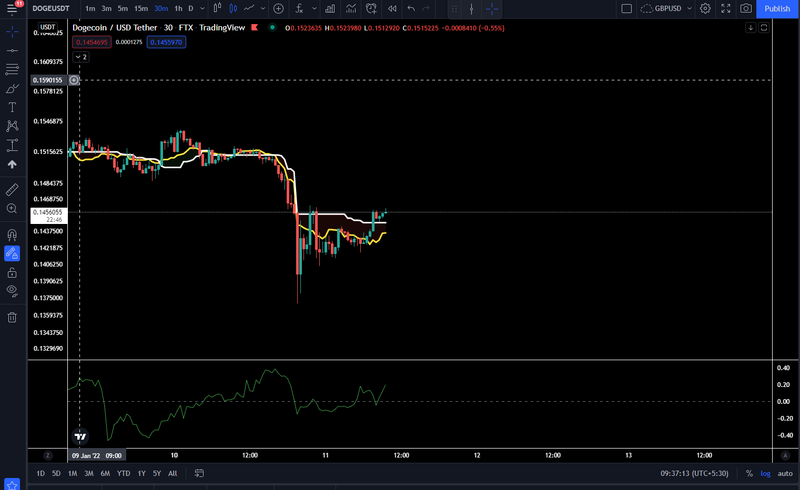Viewport: 800px width, 490px height.
Task: Switch to the D daily timeframe
Action: (x=191, y=8)
